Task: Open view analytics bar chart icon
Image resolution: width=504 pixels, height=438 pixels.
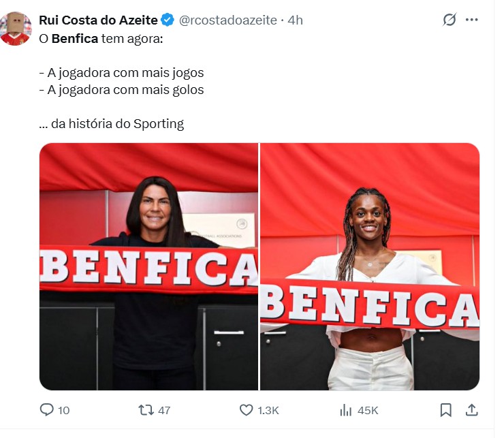Action: [x=346, y=410]
